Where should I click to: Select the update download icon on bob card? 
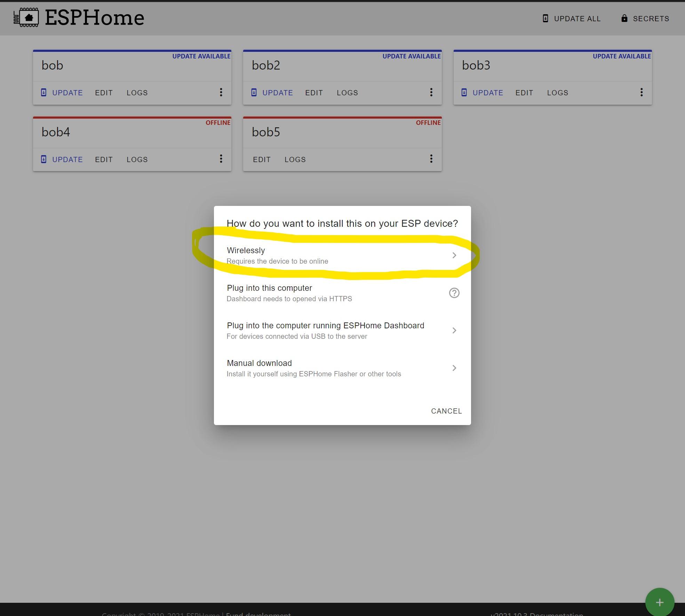pos(43,92)
